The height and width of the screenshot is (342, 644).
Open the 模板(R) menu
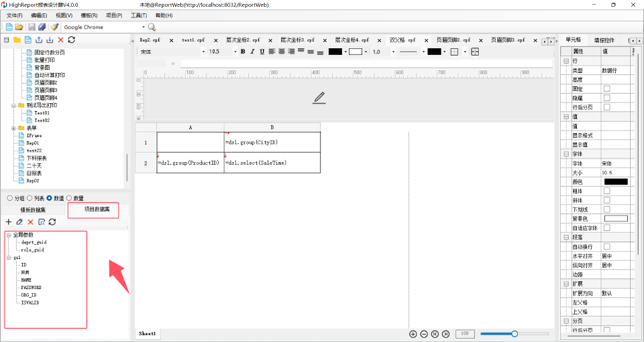[88, 15]
